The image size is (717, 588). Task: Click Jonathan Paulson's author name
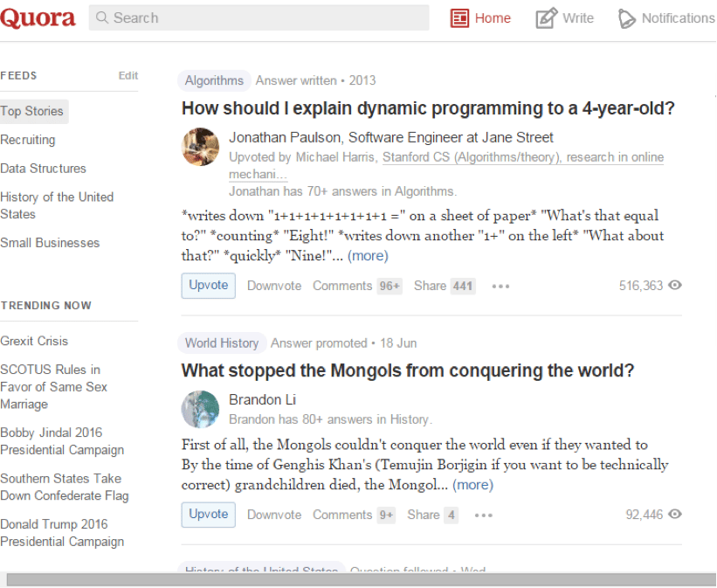click(285, 137)
